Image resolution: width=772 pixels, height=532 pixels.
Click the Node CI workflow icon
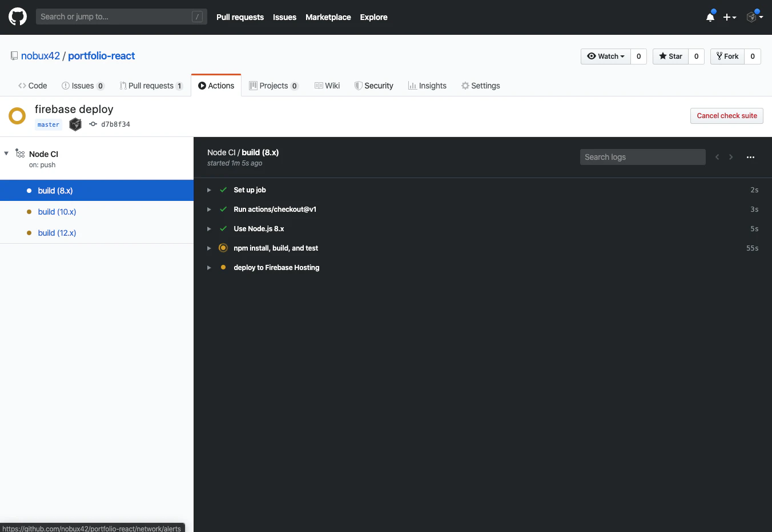pos(20,154)
